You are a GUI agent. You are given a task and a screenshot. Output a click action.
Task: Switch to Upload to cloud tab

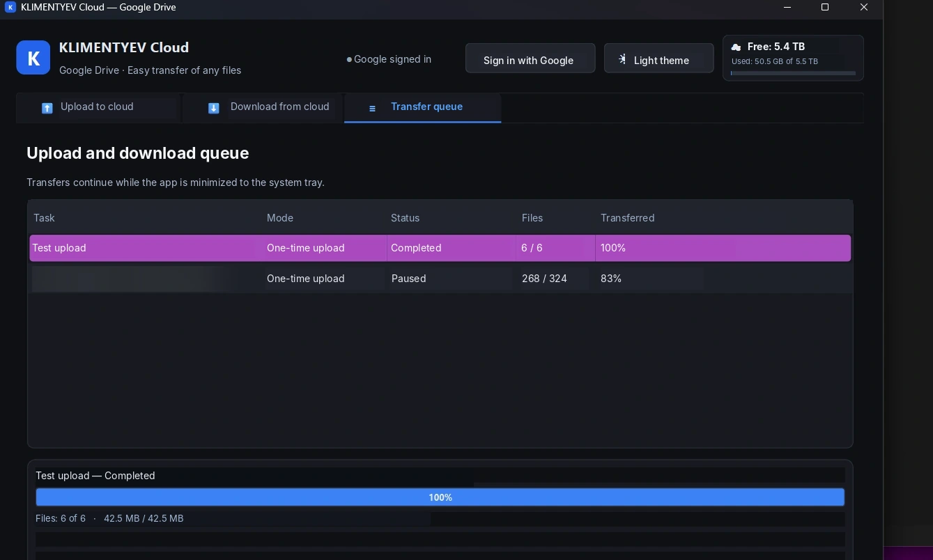pyautogui.click(x=98, y=107)
